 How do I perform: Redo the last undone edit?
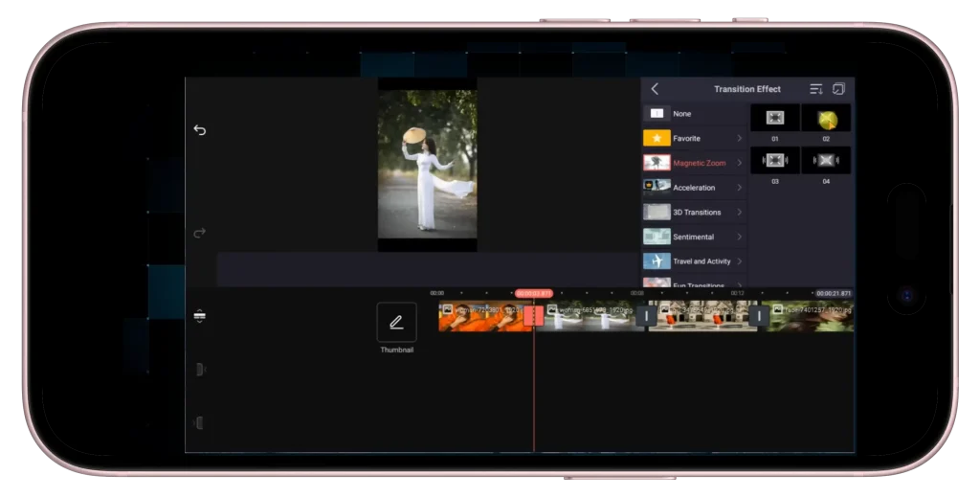tap(199, 233)
